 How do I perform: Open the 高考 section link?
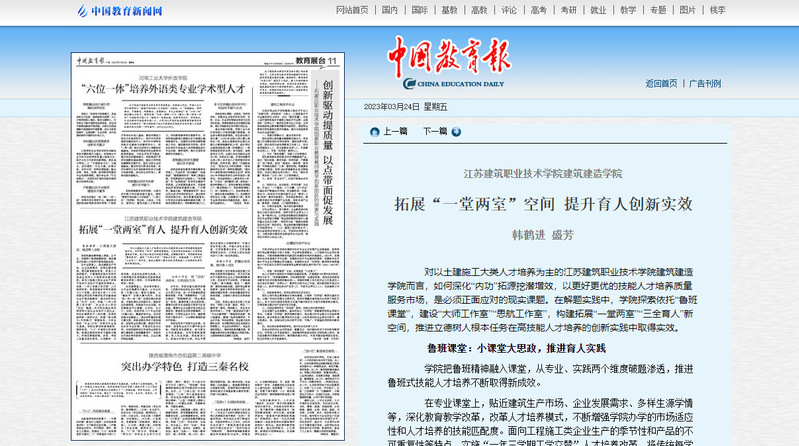pyautogui.click(x=538, y=10)
